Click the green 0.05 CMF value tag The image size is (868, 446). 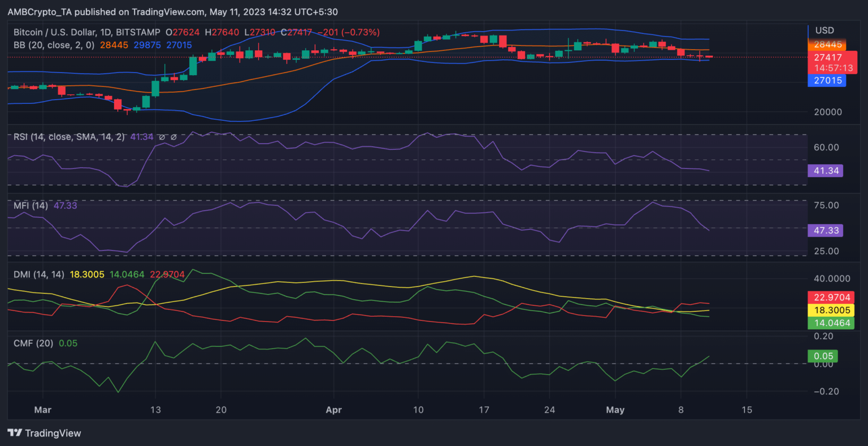822,356
